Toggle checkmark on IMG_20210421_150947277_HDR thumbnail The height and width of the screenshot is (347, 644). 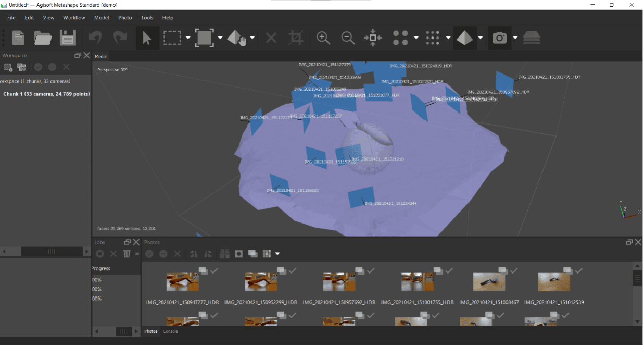pyautogui.click(x=214, y=270)
